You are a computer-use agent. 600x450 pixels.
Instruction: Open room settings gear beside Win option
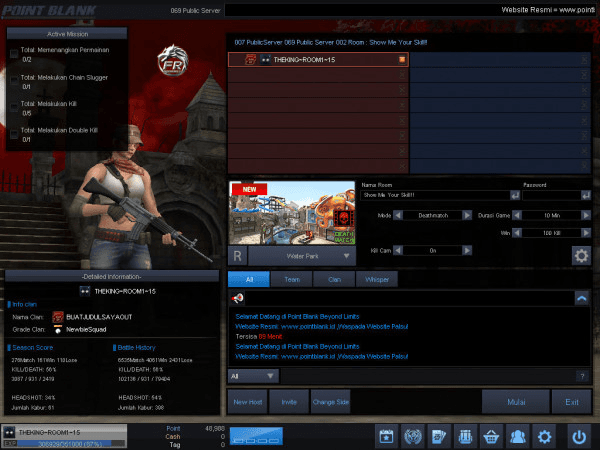[581, 255]
